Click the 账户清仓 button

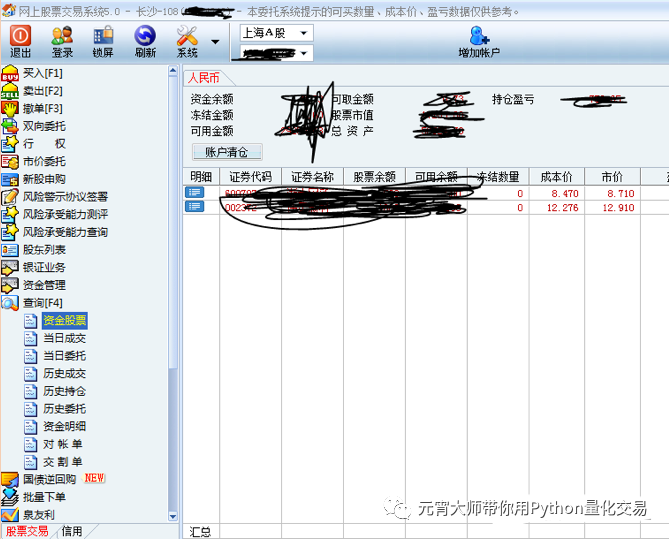(x=227, y=152)
